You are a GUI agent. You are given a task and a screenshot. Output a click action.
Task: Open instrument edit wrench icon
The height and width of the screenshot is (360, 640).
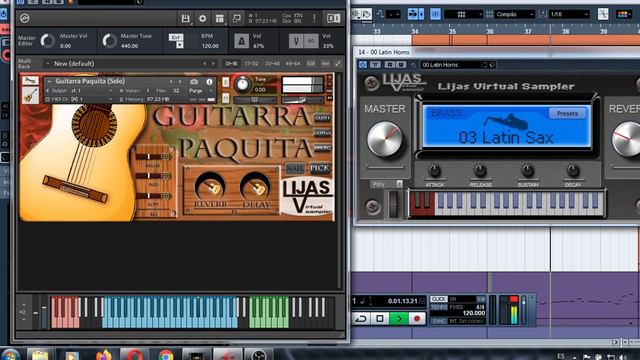click(30, 80)
